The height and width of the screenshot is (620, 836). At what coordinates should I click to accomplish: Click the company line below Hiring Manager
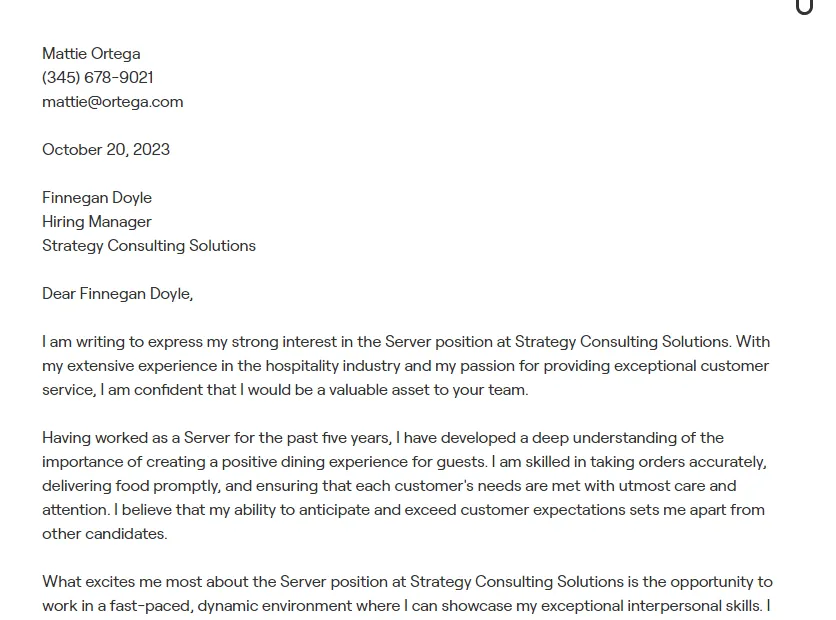pos(149,246)
